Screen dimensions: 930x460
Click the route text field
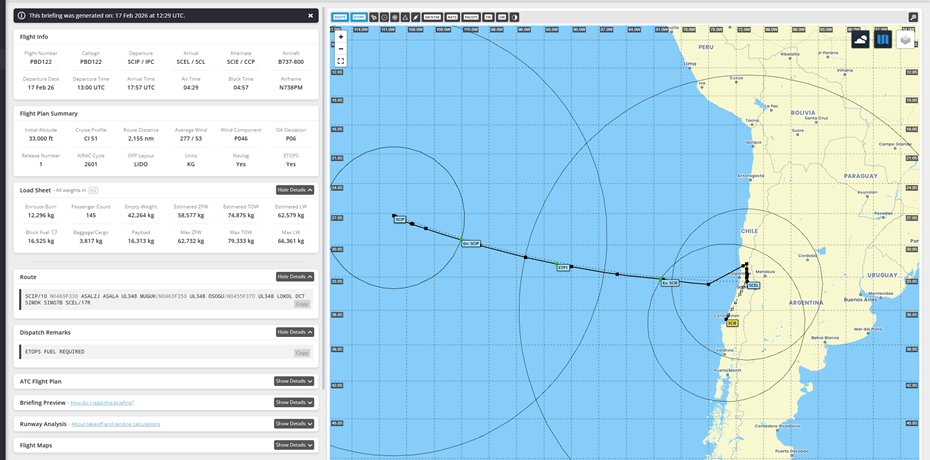[x=165, y=298]
